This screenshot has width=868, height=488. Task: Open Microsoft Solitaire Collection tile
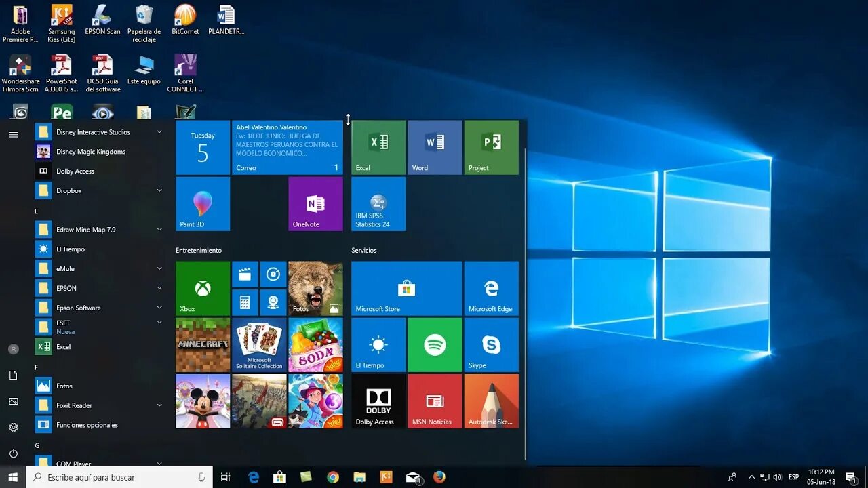pos(259,345)
